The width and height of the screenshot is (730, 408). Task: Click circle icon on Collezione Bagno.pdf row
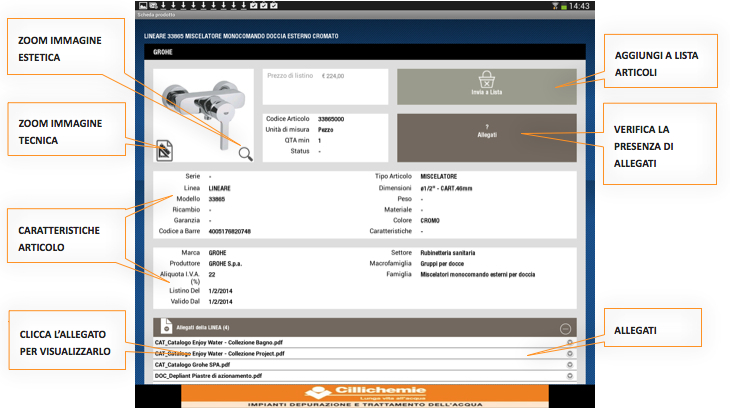pos(569,342)
